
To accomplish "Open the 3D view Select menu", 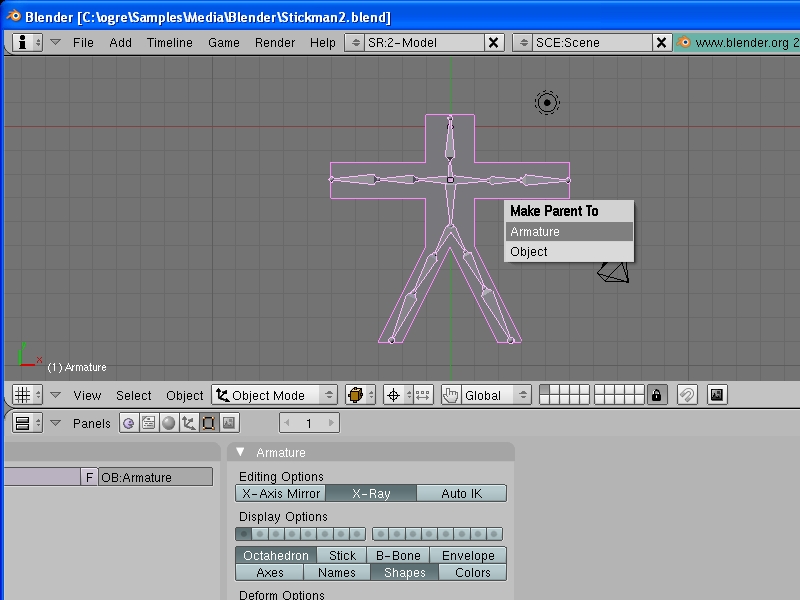I will 134,395.
